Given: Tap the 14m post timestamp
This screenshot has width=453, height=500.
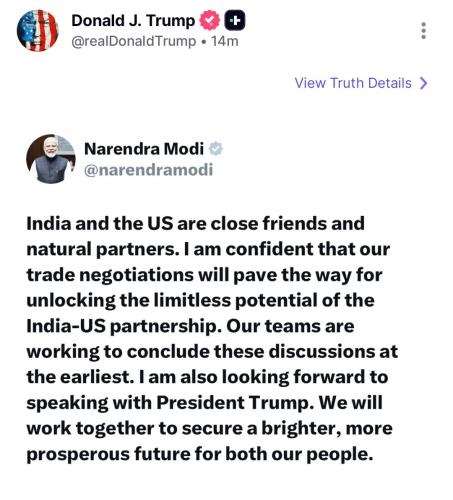Looking at the screenshot, I should click(225, 41).
